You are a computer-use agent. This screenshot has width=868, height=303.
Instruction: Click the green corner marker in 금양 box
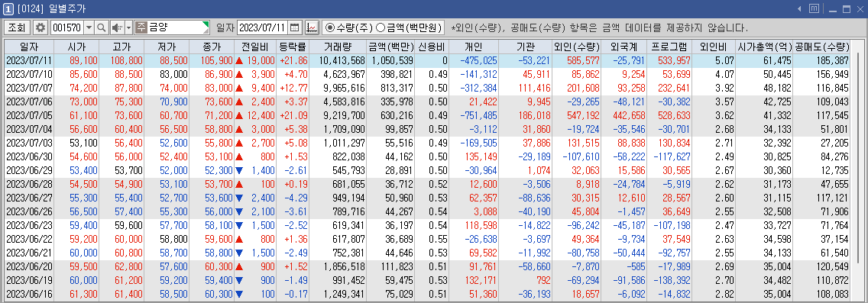point(207,24)
